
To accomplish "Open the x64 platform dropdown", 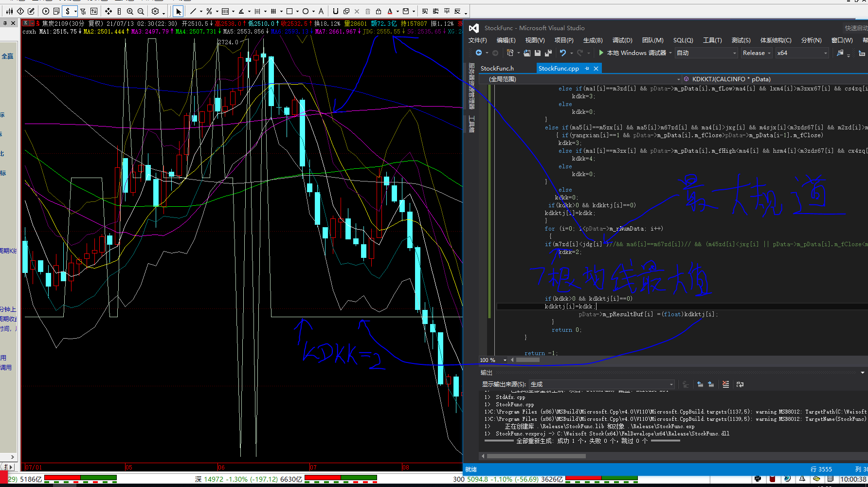I will 802,53.
